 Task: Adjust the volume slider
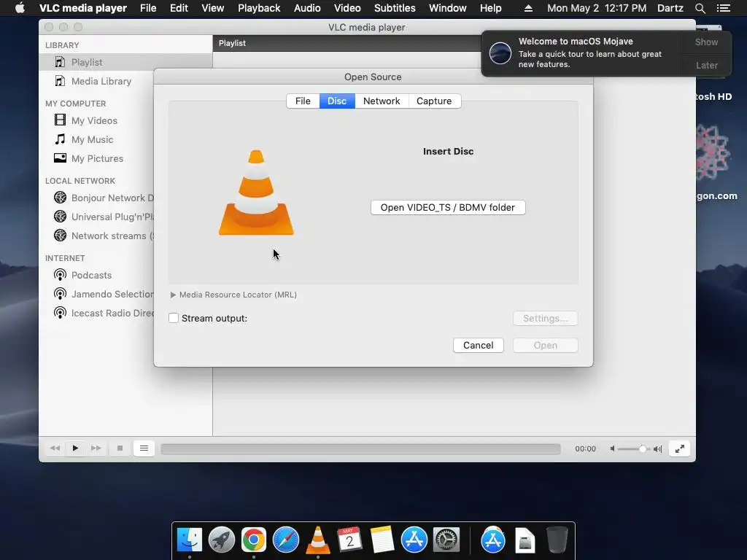pos(634,449)
